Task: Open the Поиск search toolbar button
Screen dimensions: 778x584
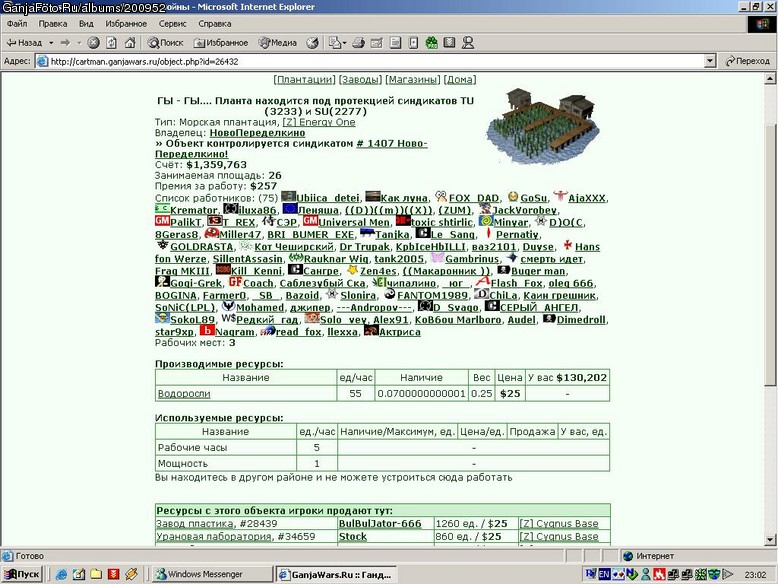Action: pyautogui.click(x=166, y=43)
